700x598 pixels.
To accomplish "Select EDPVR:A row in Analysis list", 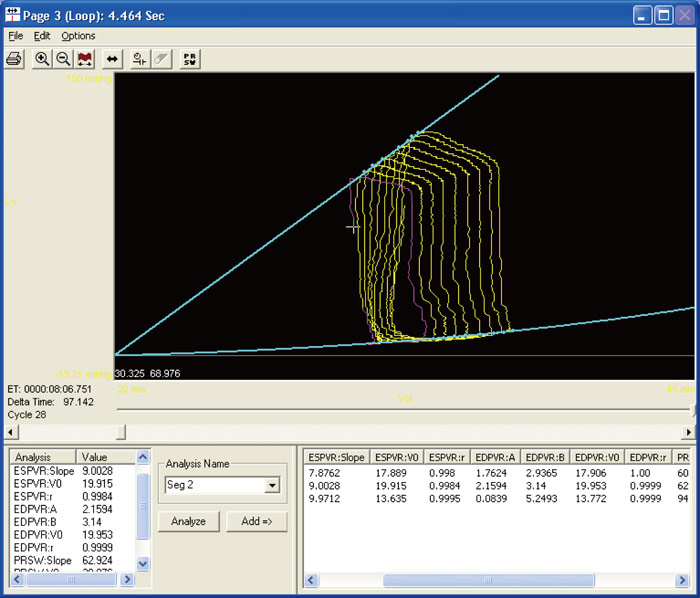I will [x=73, y=509].
